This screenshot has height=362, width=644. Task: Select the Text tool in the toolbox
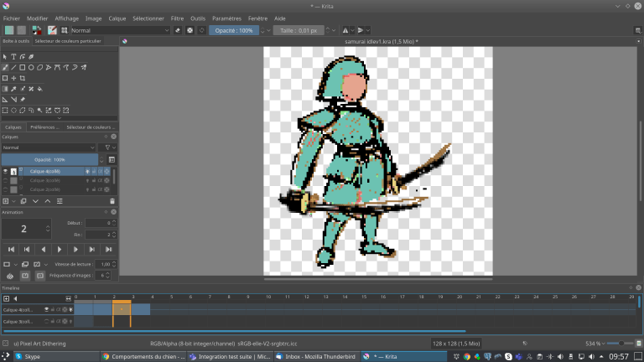point(13,57)
